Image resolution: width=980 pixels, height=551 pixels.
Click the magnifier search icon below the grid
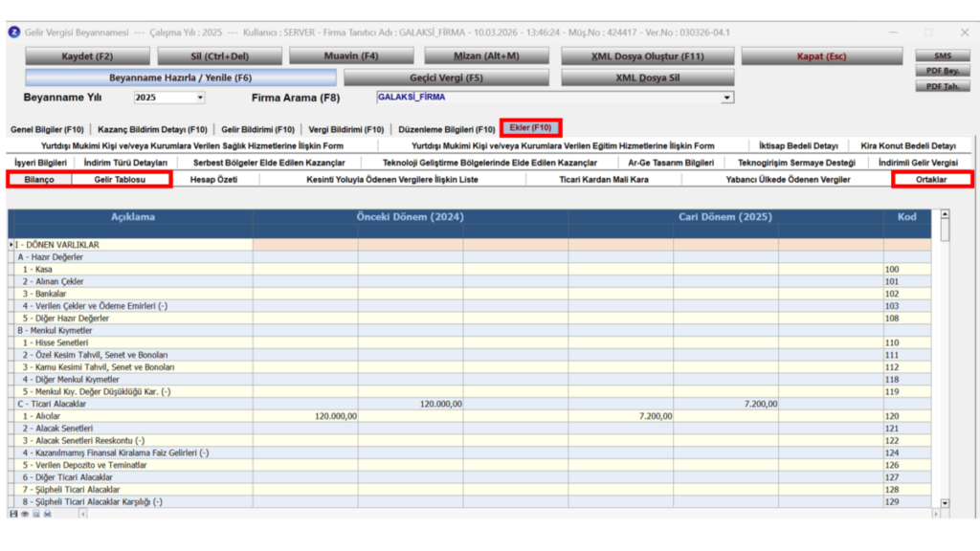pos(36,514)
